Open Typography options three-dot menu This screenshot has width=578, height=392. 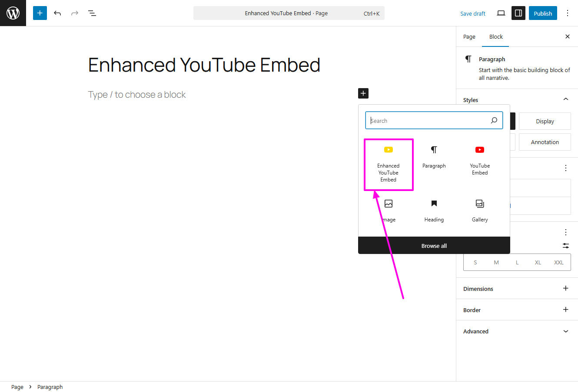[566, 232]
